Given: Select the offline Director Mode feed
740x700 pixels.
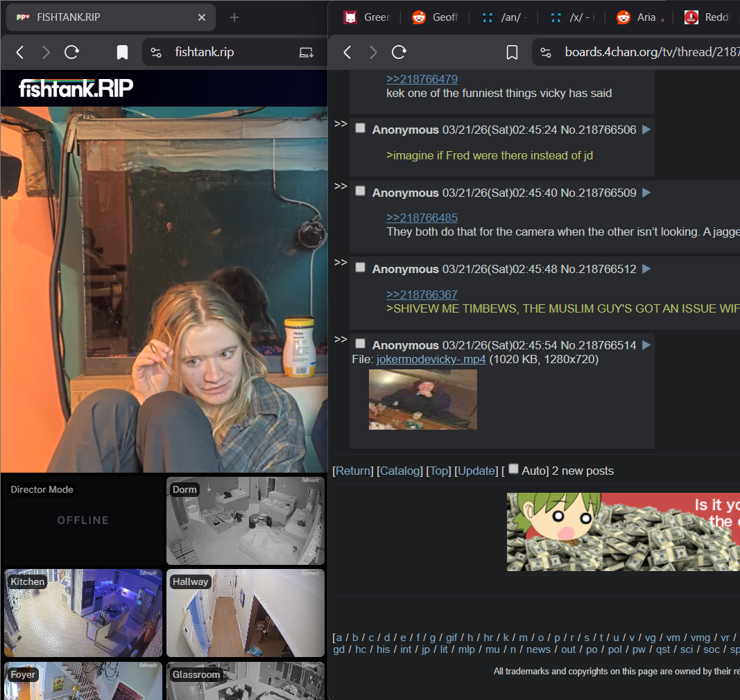Looking at the screenshot, I should 83,520.
